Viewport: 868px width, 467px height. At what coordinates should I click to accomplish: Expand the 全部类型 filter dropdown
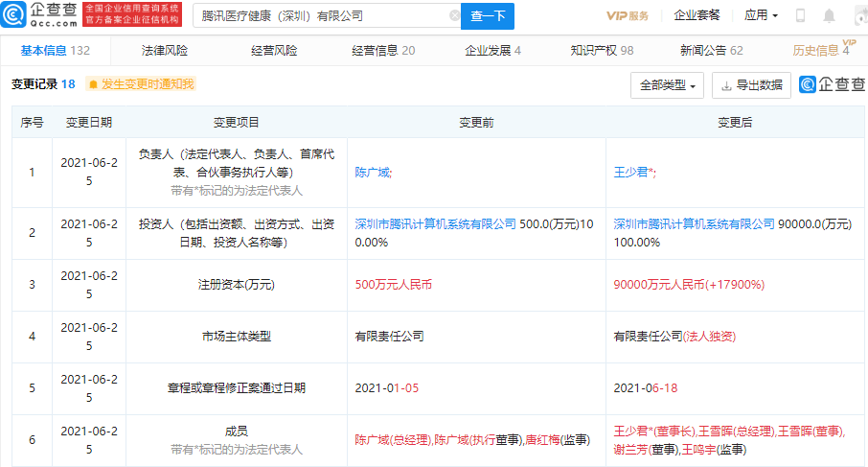click(667, 85)
